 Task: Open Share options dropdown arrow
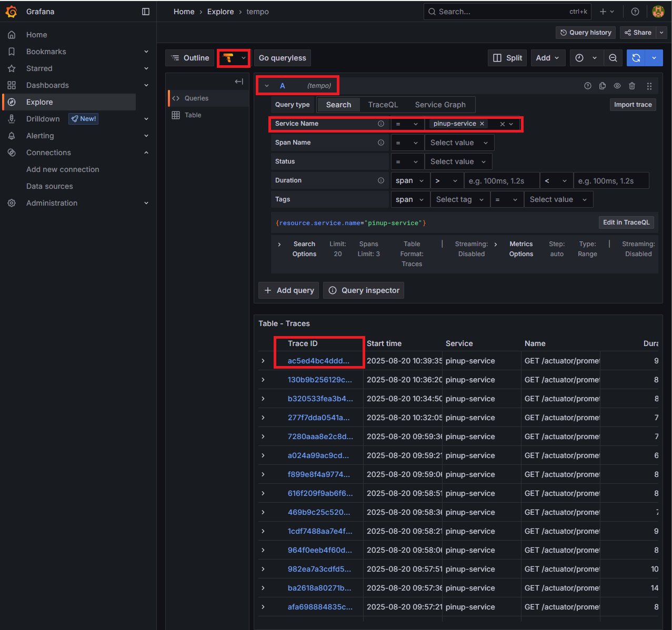tap(661, 33)
